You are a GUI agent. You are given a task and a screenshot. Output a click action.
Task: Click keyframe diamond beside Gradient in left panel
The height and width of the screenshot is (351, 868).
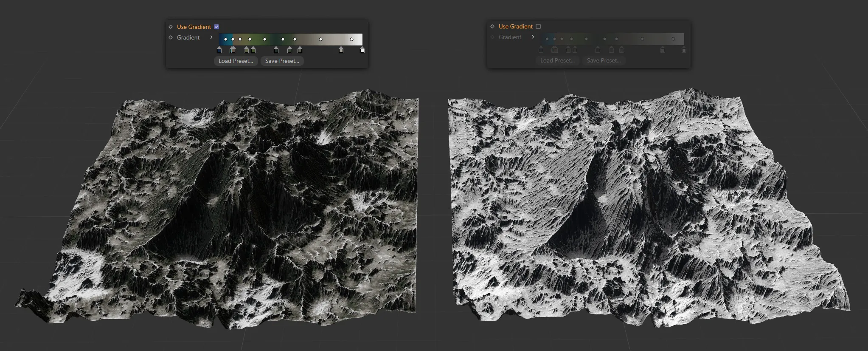[171, 37]
